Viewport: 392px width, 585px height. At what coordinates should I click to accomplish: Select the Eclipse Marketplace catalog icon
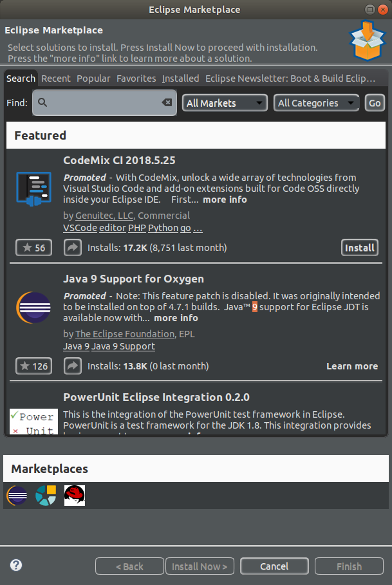17,496
